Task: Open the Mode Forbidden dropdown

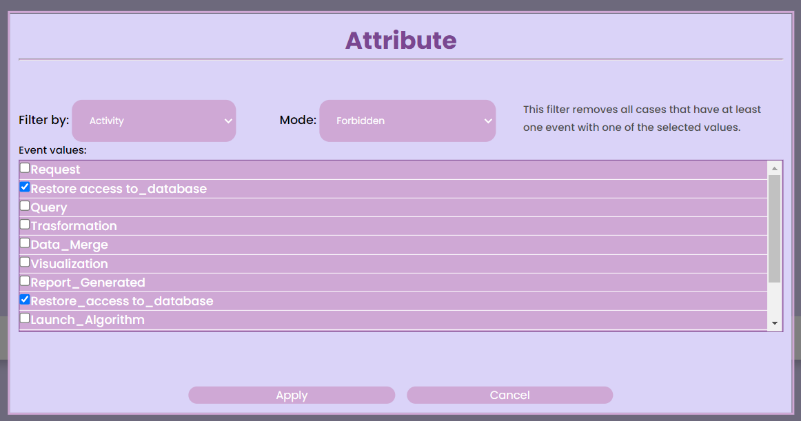Action: [x=407, y=121]
